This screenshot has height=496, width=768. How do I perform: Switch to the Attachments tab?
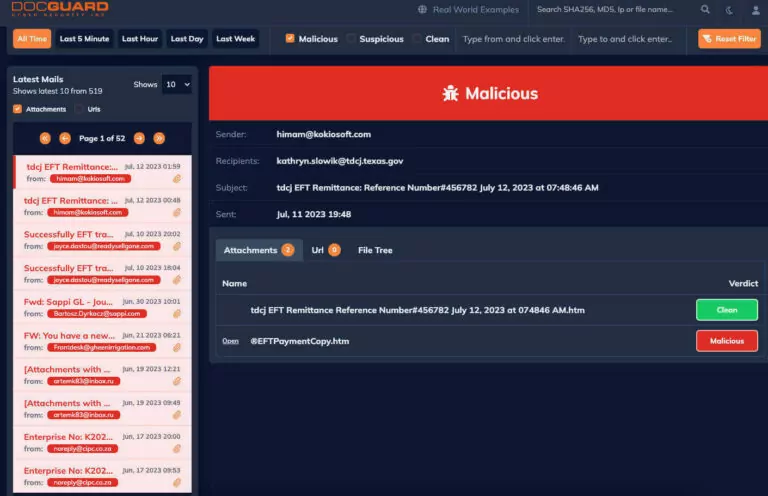click(259, 250)
